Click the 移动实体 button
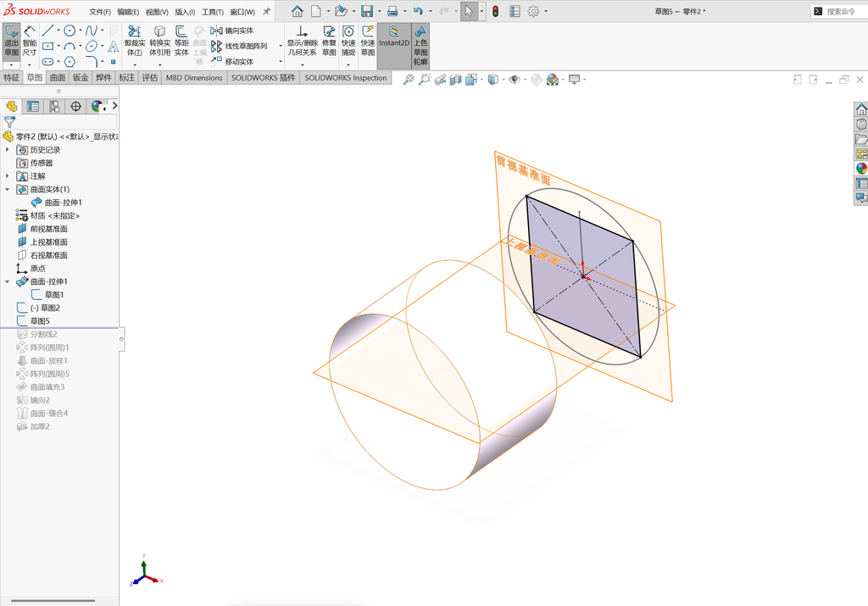Image resolution: width=868 pixels, height=606 pixels. (232, 61)
